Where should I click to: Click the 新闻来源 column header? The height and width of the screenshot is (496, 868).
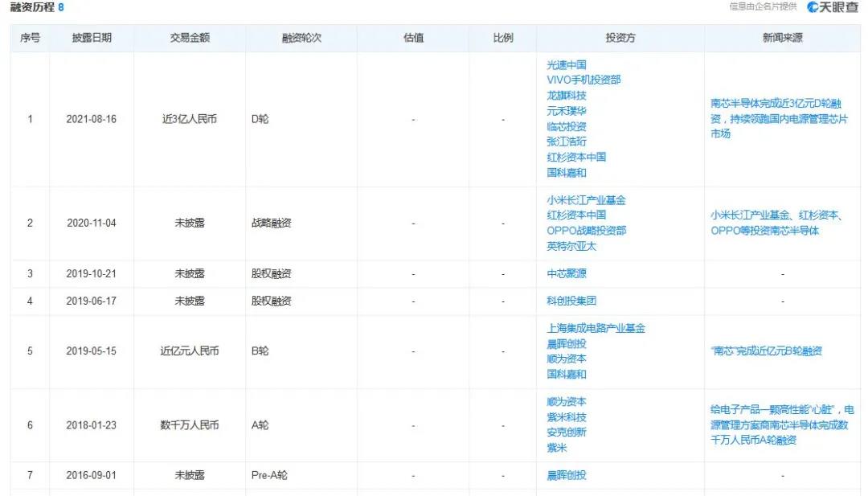pos(782,38)
